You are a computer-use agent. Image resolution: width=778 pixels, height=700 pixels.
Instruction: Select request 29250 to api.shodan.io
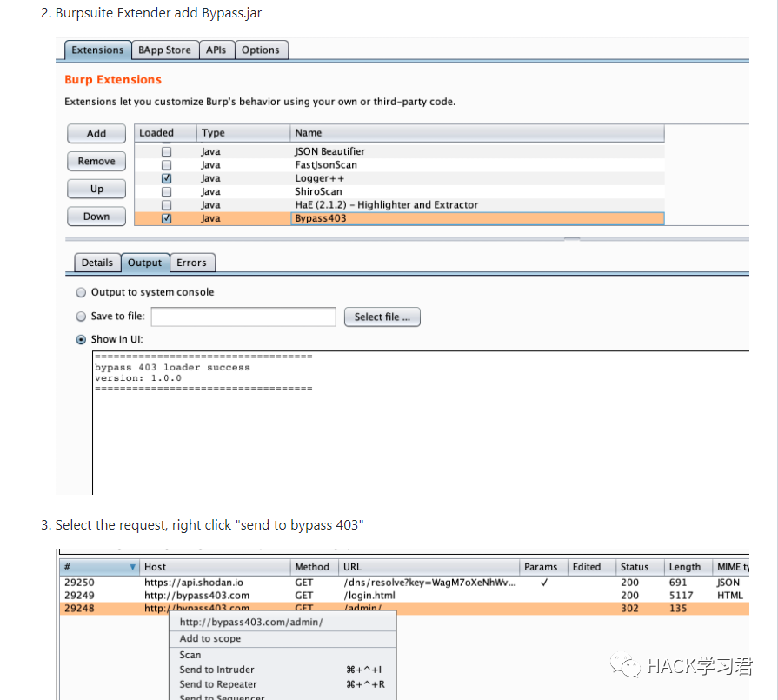pos(404,583)
